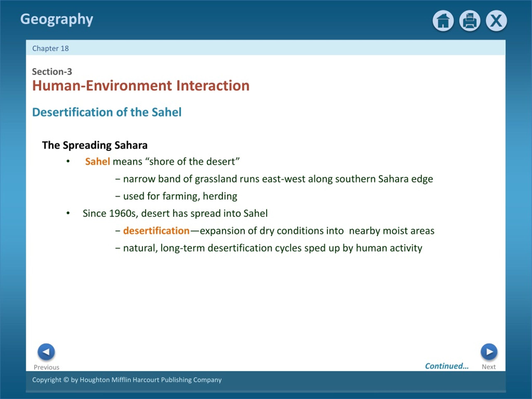Close the presentation with the X icon

tap(496, 21)
